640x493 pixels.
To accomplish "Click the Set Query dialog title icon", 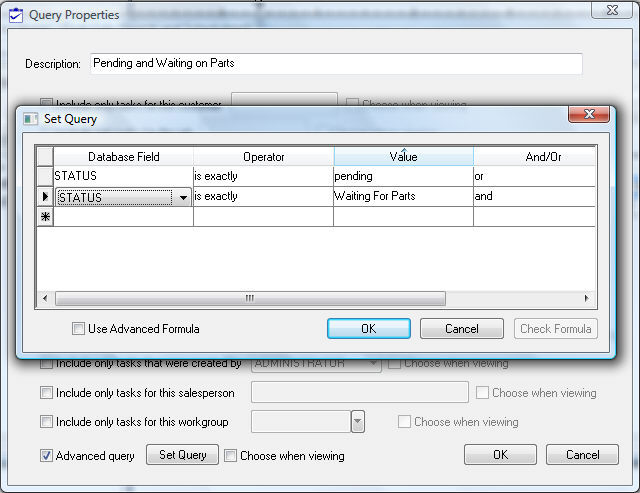I will point(31,119).
